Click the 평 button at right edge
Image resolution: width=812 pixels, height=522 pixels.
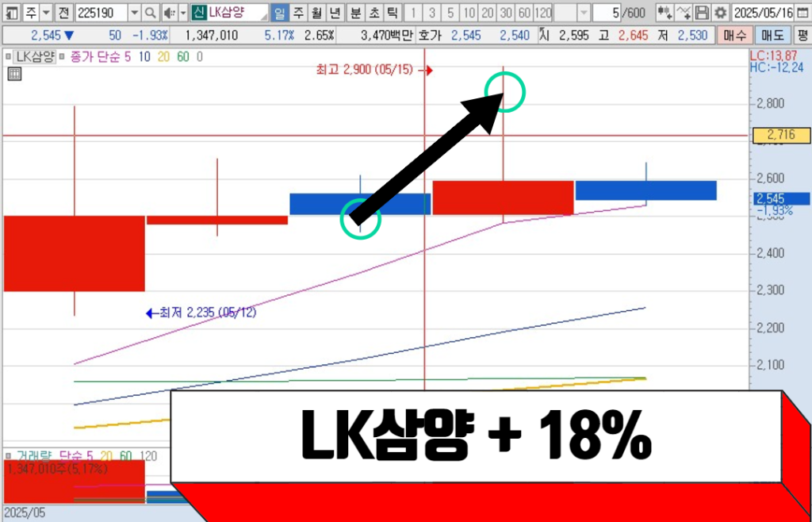tap(802, 36)
